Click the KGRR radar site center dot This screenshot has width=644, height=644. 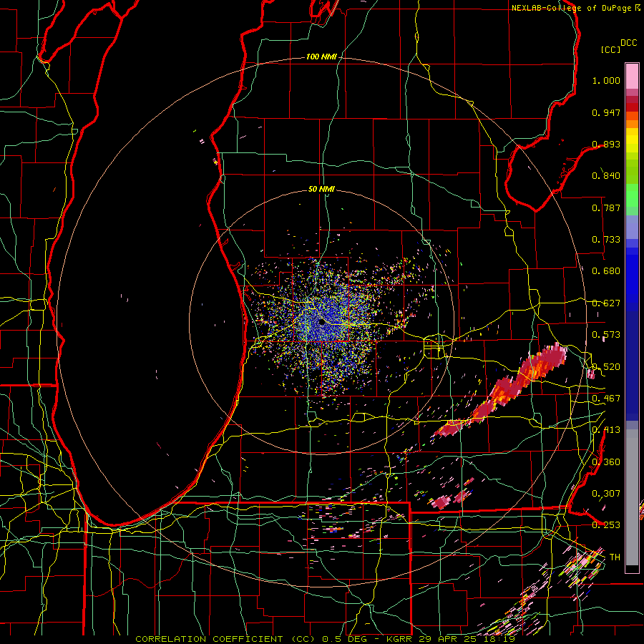(x=321, y=323)
